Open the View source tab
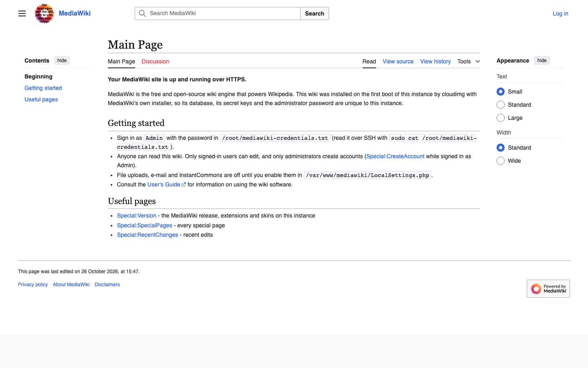588x368 pixels. (398, 61)
